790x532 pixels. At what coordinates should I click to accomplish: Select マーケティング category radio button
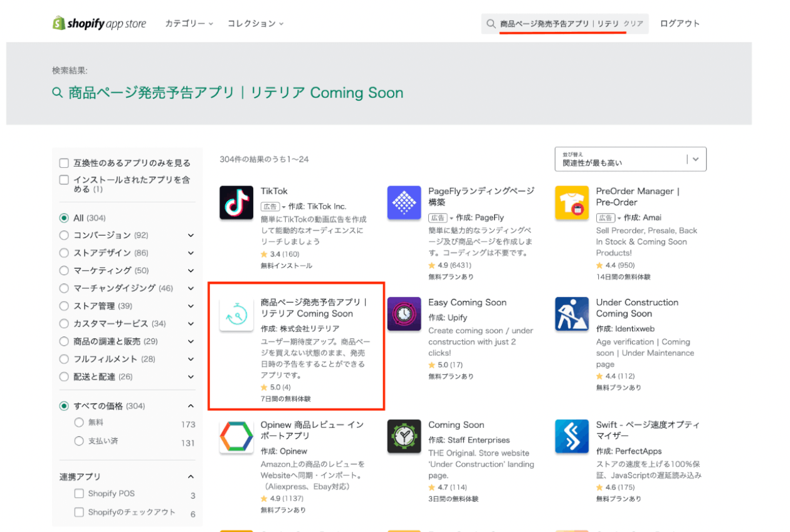coord(64,271)
